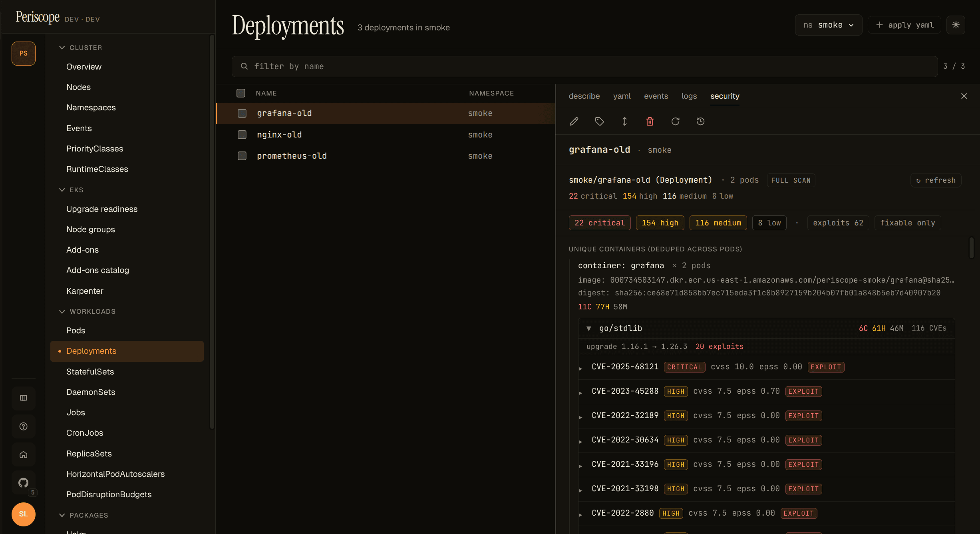
Task: Open Pods in the sidebar
Action: tap(127, 331)
